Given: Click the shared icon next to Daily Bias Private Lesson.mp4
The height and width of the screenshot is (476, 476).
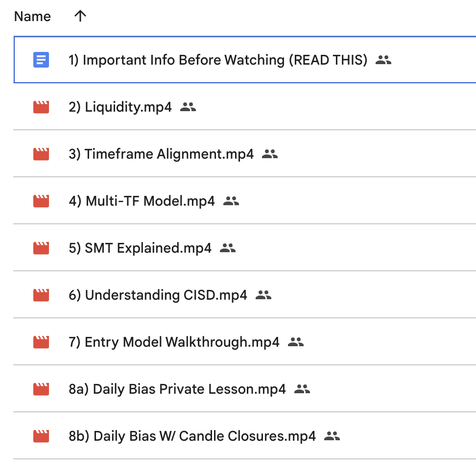Looking at the screenshot, I should pos(302,389).
